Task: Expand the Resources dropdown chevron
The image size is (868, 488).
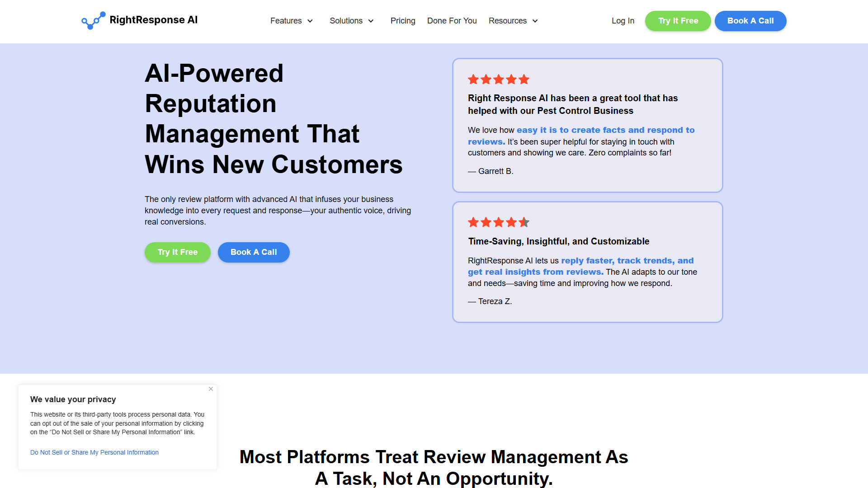Action: coord(535,21)
